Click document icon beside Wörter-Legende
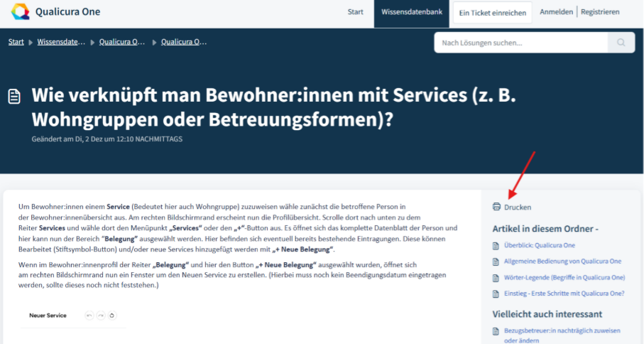The image size is (644, 344). pos(496,278)
